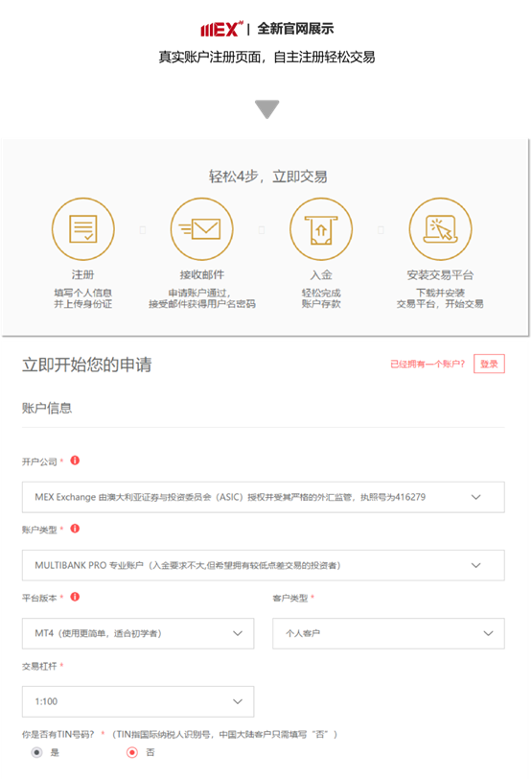Select the 是 radio button for TIN
This screenshot has width=532, height=779.
[x=36, y=752]
